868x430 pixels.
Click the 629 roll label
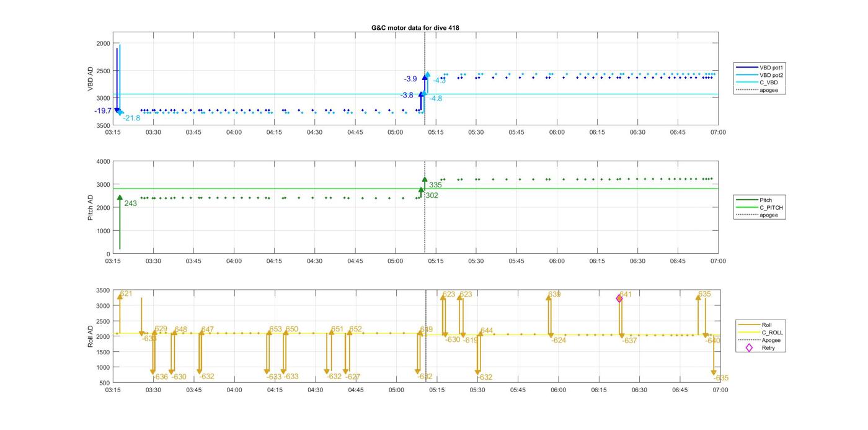pyautogui.click(x=161, y=329)
